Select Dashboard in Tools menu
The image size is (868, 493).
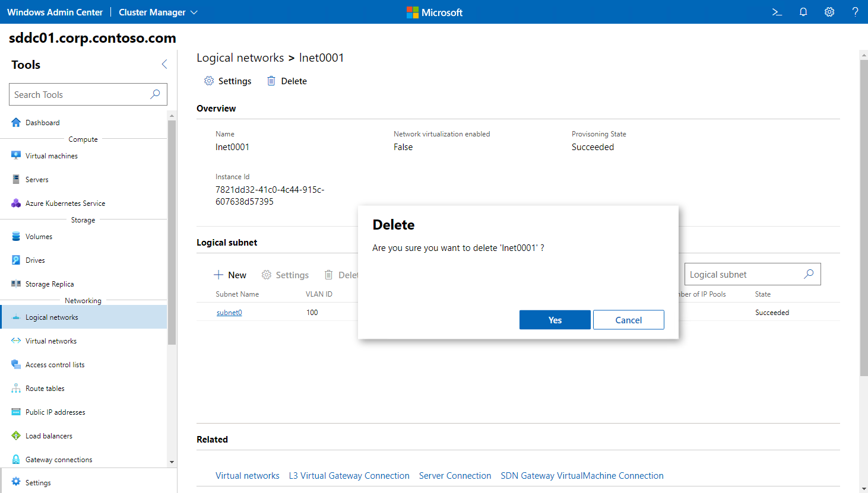tap(84, 122)
